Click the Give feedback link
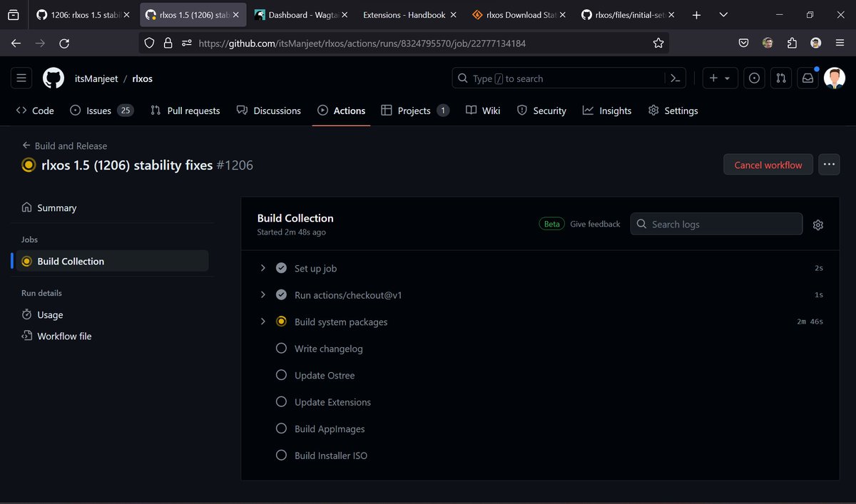Image resolution: width=856 pixels, height=504 pixels. click(595, 224)
